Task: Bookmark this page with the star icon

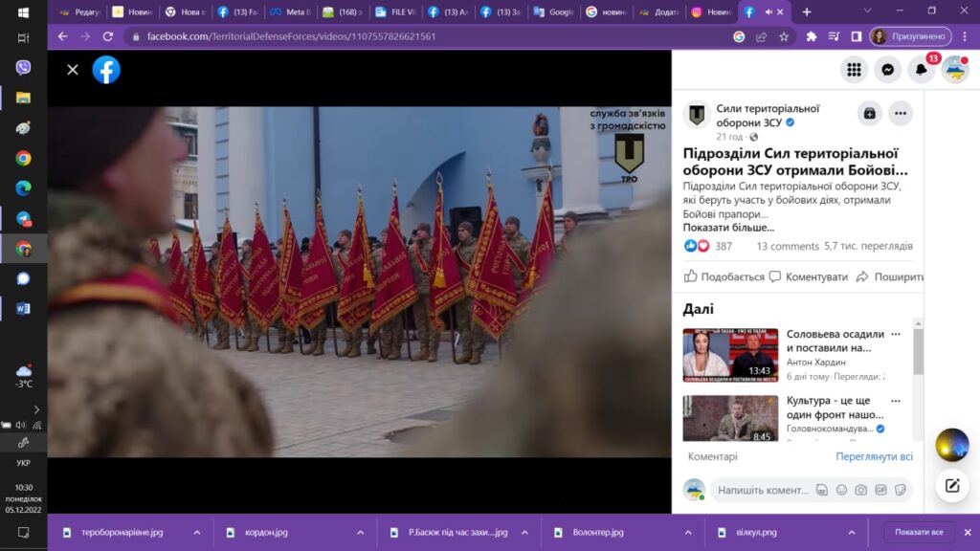Action: point(784,36)
